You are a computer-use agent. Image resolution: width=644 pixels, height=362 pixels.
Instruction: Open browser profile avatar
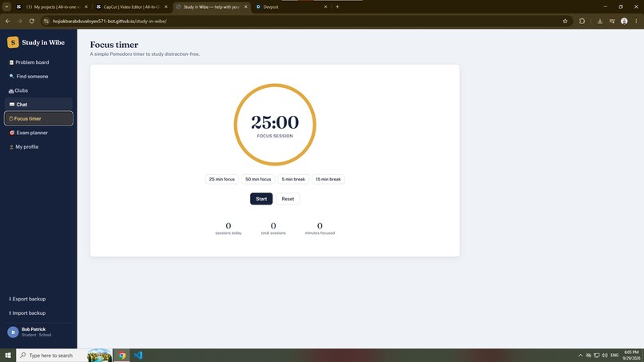624,21
